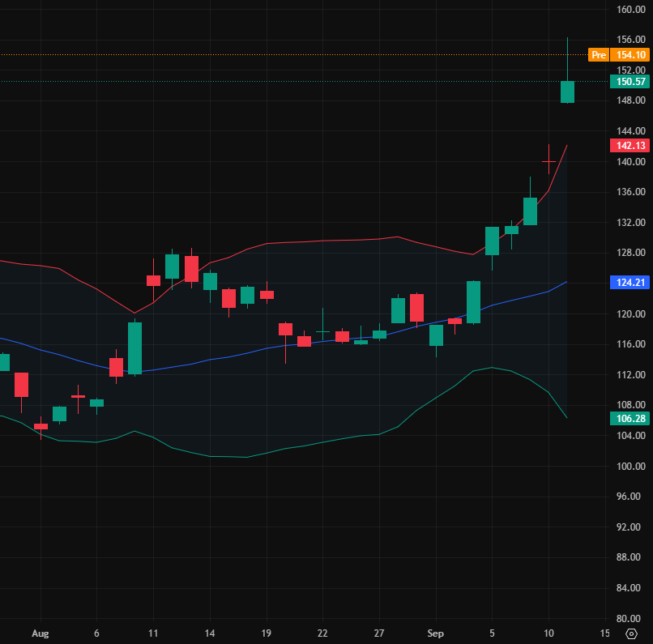
Task: Click the 136.00 price axis label
Action: tap(631, 192)
